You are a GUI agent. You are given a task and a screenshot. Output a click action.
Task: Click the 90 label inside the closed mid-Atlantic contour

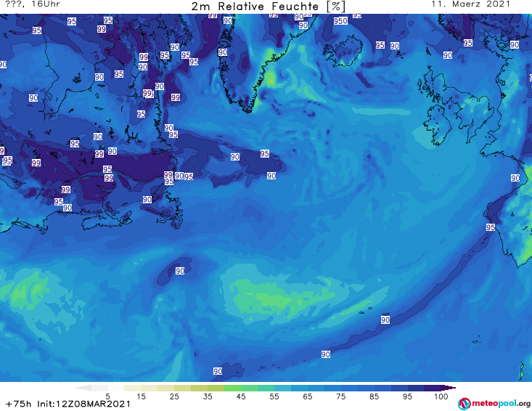(180, 271)
